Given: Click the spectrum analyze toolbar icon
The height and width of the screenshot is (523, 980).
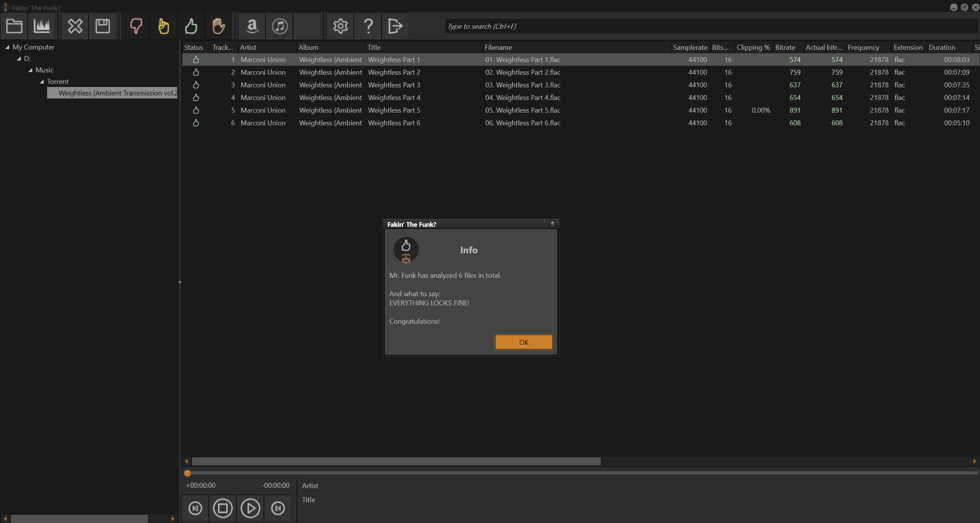Looking at the screenshot, I should pyautogui.click(x=42, y=26).
